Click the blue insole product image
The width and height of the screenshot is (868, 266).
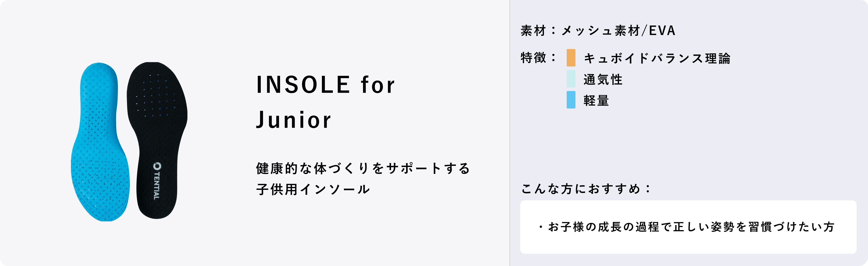click(x=100, y=141)
